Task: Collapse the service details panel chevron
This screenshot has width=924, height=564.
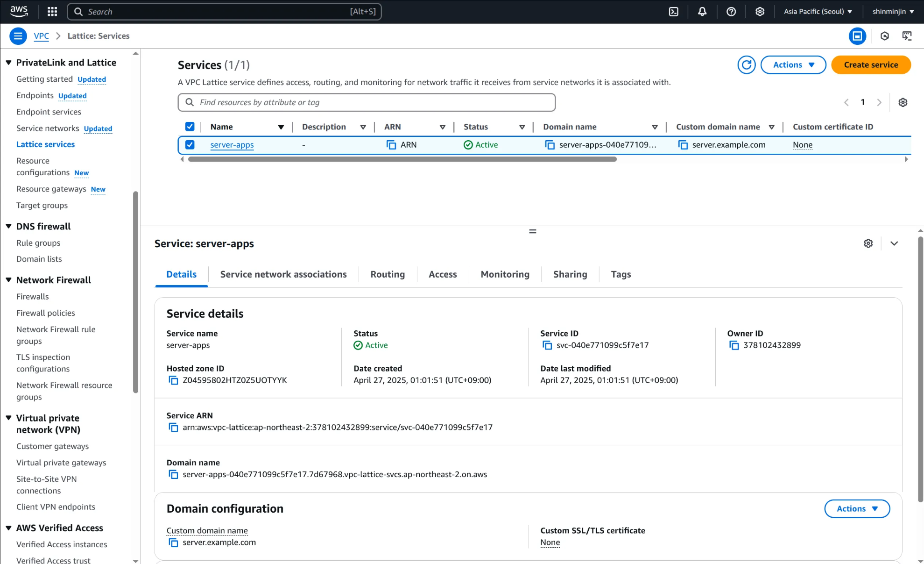Action: point(894,243)
